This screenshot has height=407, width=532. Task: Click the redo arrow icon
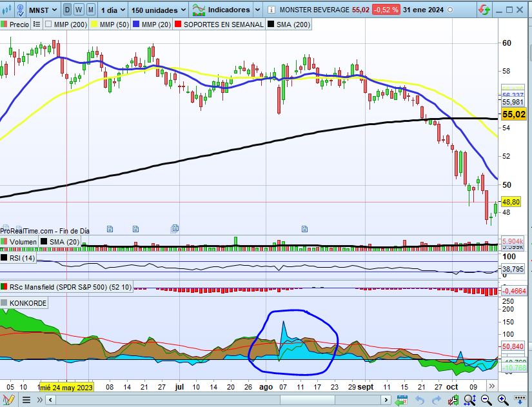tap(437, 400)
